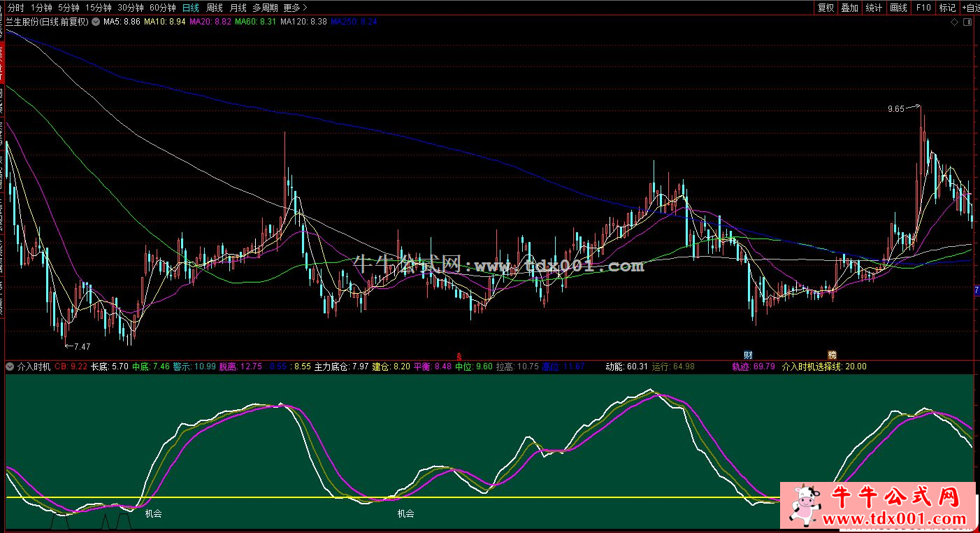980x533 pixels.
Task: Open the 多周期 multi-period view
Action: coord(265,8)
